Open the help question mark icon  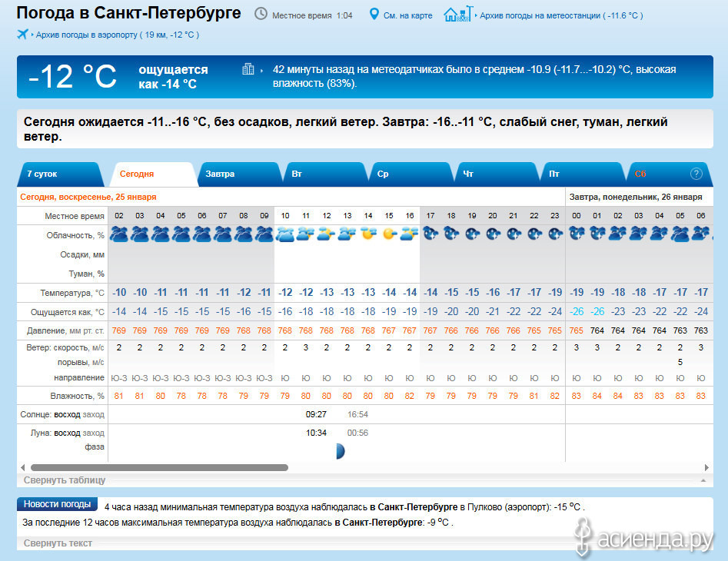696,174
